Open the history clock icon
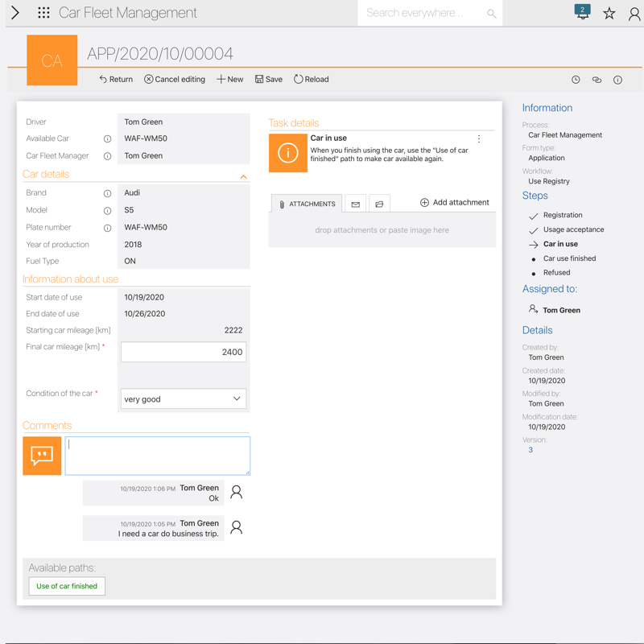 point(576,80)
